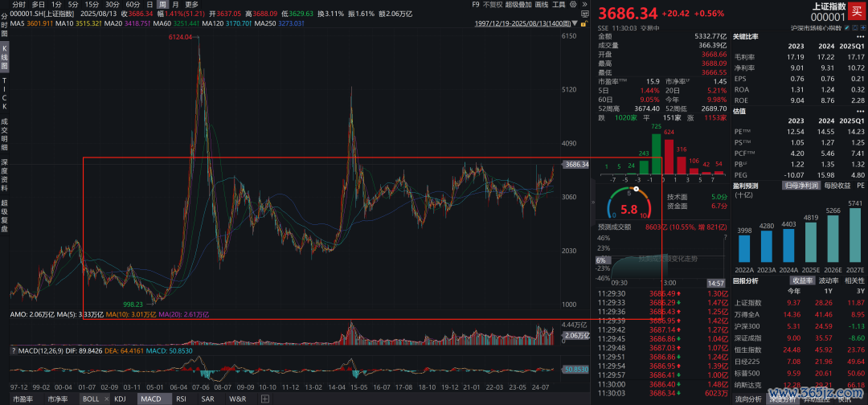
Task: Click the more options icon for 关键比率
Action: point(862,37)
